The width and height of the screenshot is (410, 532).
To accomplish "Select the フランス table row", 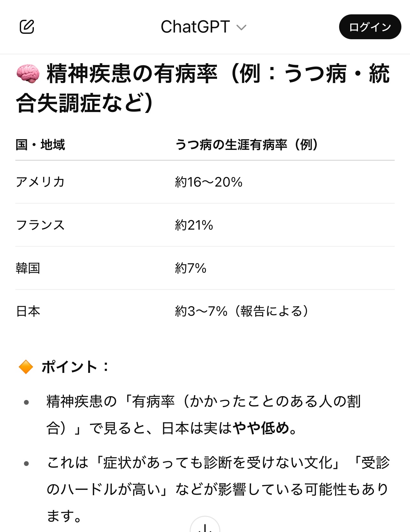I will pos(205,225).
